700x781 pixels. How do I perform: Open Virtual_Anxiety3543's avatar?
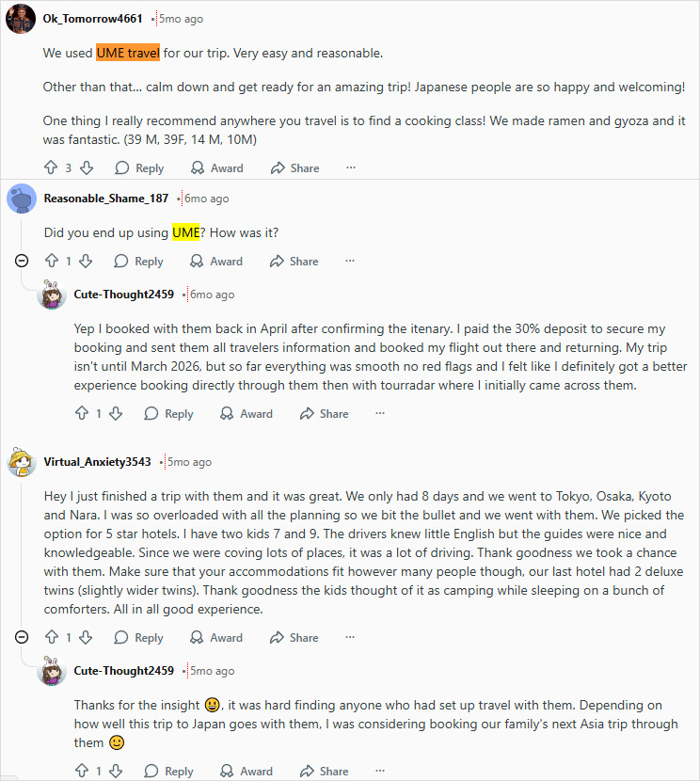[x=21, y=461]
